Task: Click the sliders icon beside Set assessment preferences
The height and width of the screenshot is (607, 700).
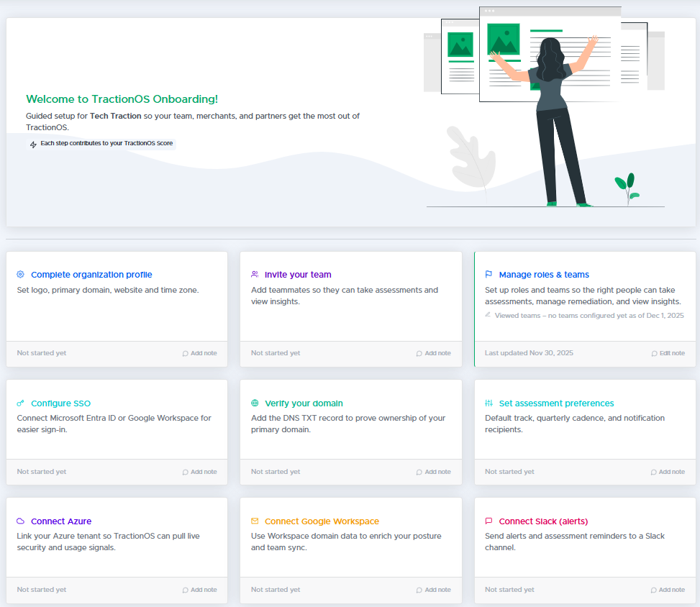Action: click(x=488, y=403)
